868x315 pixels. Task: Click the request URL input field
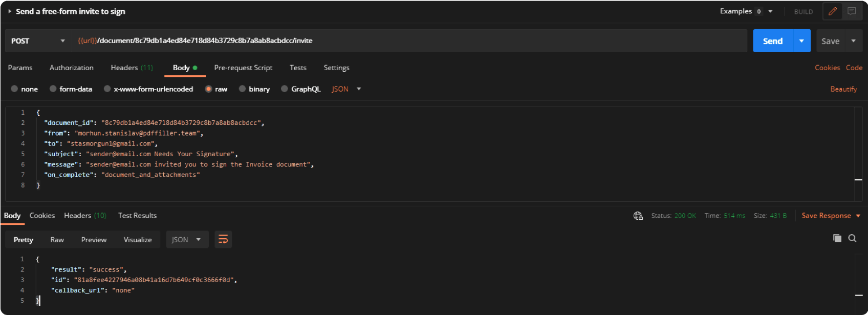409,41
